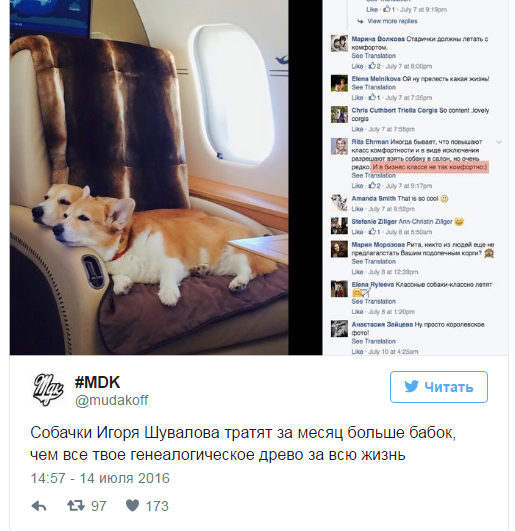Viewport: 515px width, 531px height.
Task: Like Анастасия Зайцева's comment
Action: coord(357,352)
